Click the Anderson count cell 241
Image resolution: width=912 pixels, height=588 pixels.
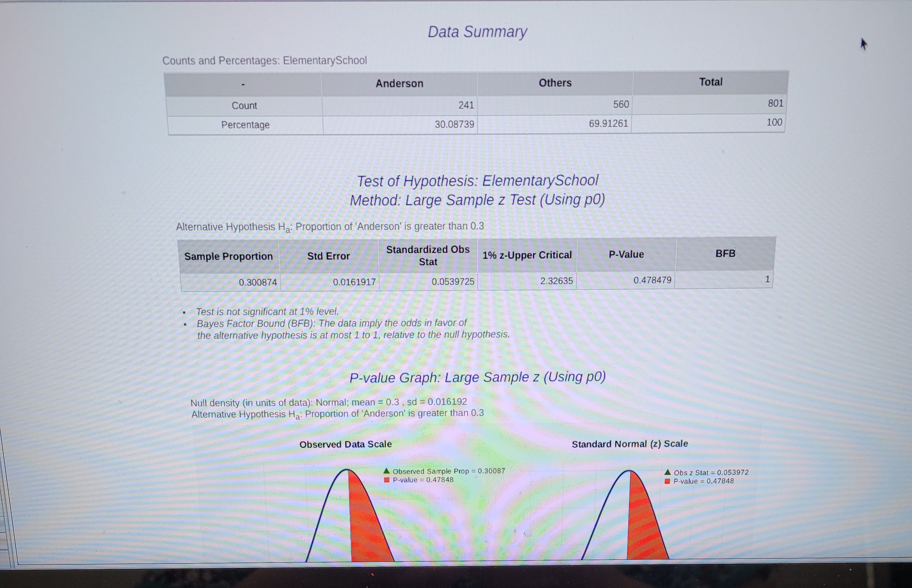pos(466,105)
